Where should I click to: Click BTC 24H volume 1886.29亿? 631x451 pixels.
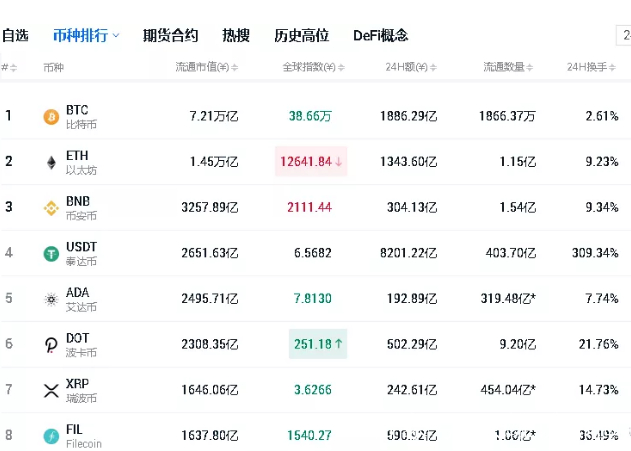tap(408, 116)
